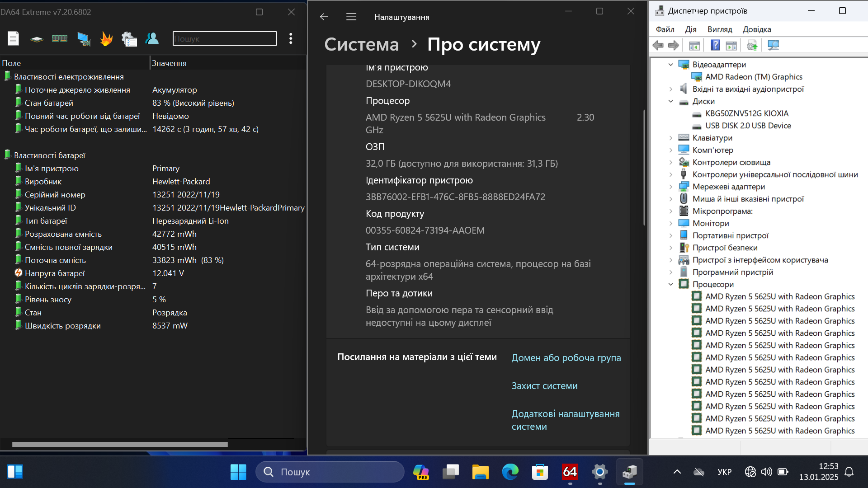Open Домен або робоча група link
This screenshot has width=868, height=488.
point(566,358)
